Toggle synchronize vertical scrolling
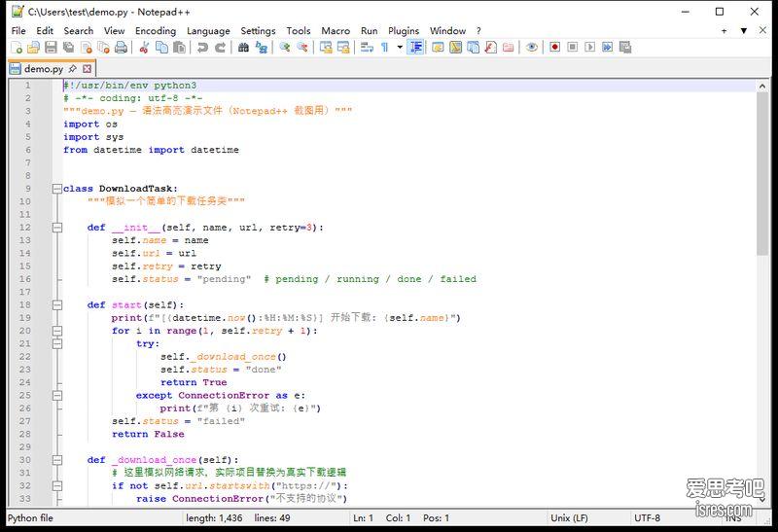This screenshot has width=778, height=532. 326,47
